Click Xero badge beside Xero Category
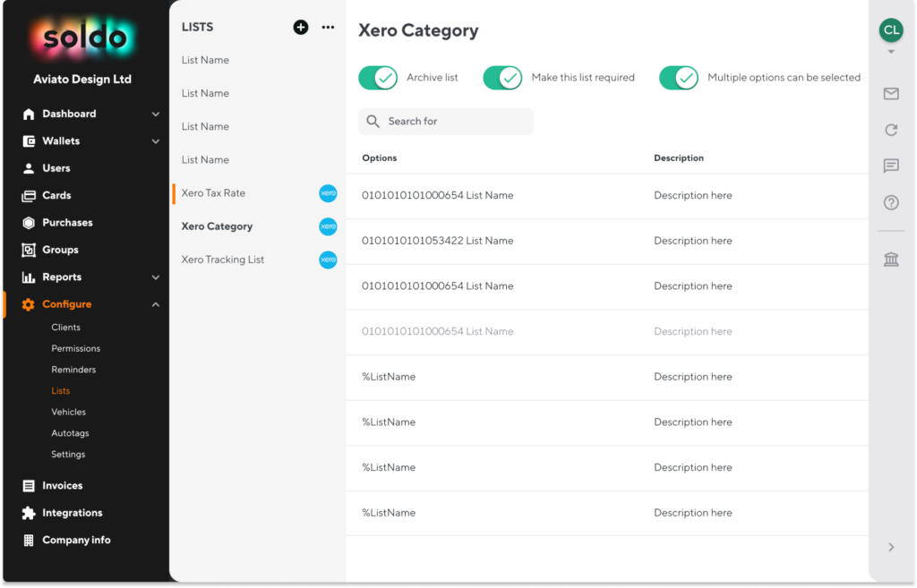Image resolution: width=917 pixels, height=588 pixels. (328, 226)
